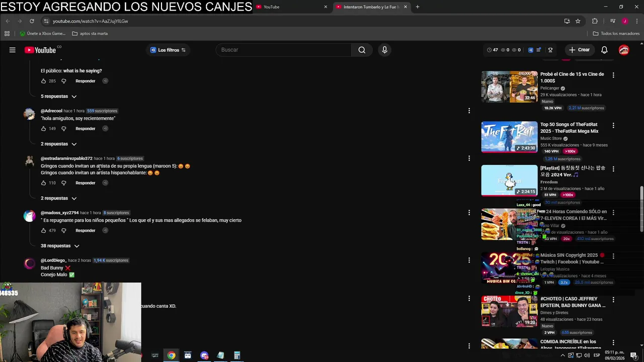Open the notification center icon
Image resolution: width=644 pixels, height=362 pixels.
634,355
